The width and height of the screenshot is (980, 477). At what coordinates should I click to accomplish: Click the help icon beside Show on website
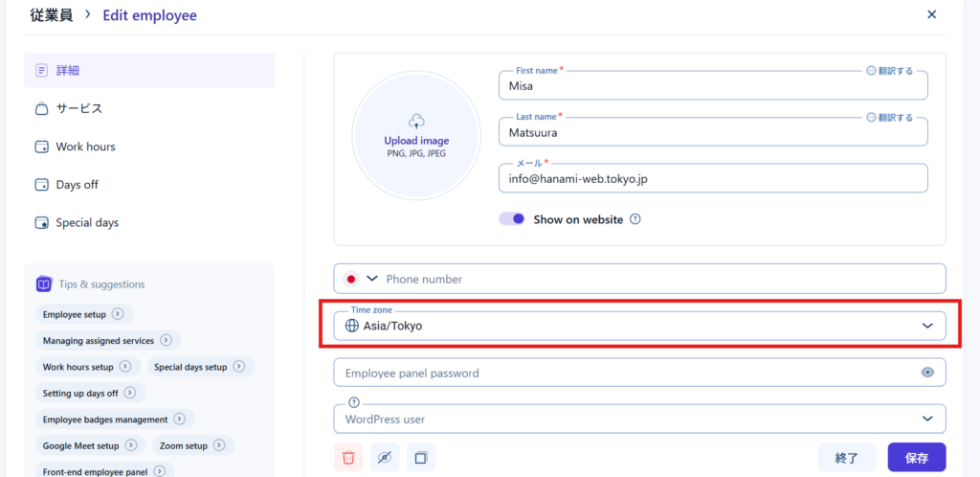coord(635,219)
